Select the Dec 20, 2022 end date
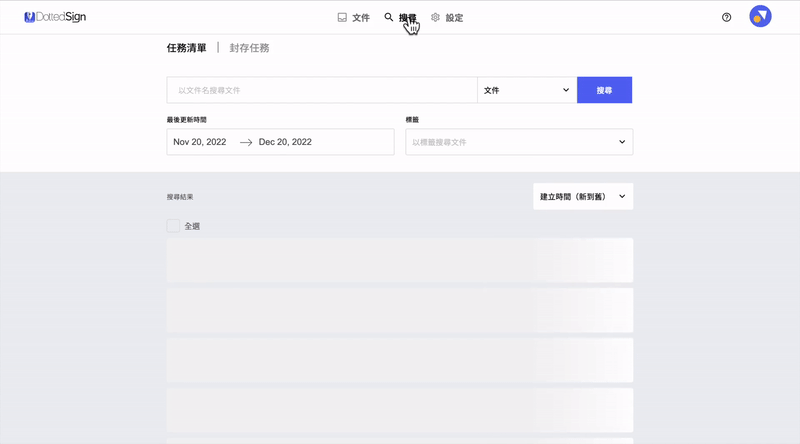The width and height of the screenshot is (800, 444). [x=285, y=142]
